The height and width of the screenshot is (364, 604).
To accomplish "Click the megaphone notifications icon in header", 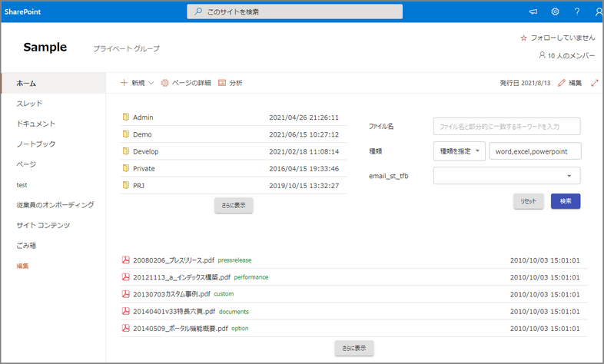I will (x=533, y=12).
